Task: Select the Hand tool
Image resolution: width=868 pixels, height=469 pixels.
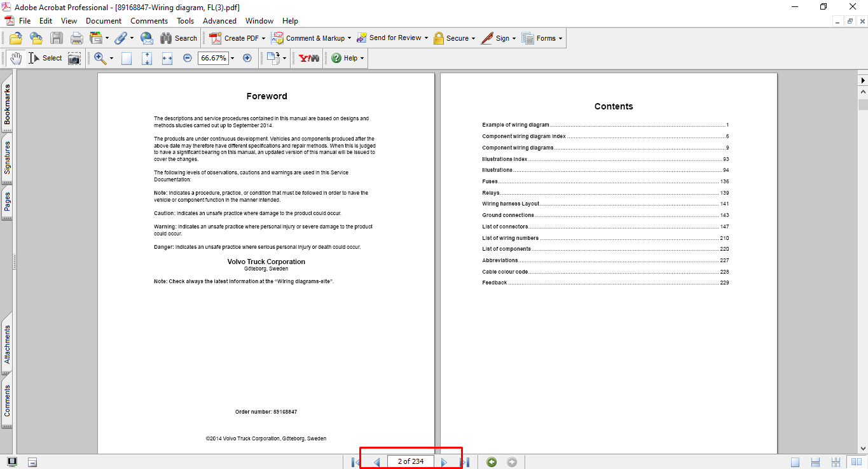Action: click(x=15, y=58)
